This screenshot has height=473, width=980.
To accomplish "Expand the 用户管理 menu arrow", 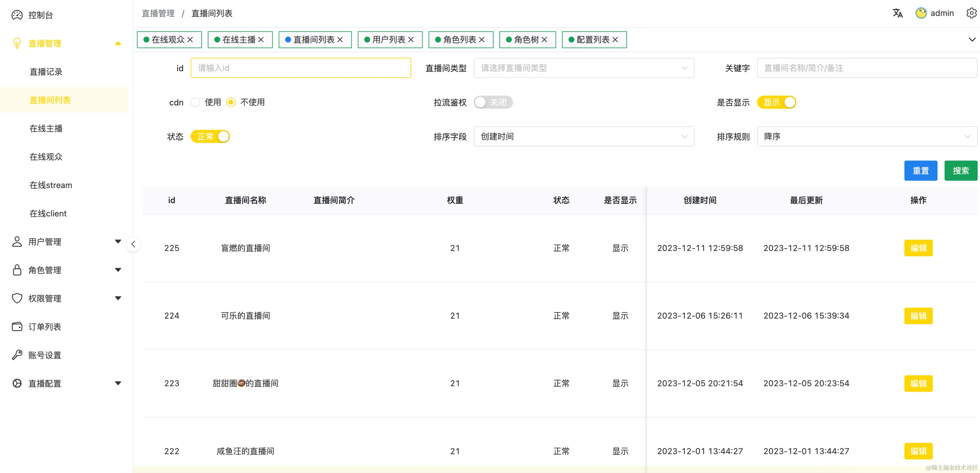I will 118,241.
